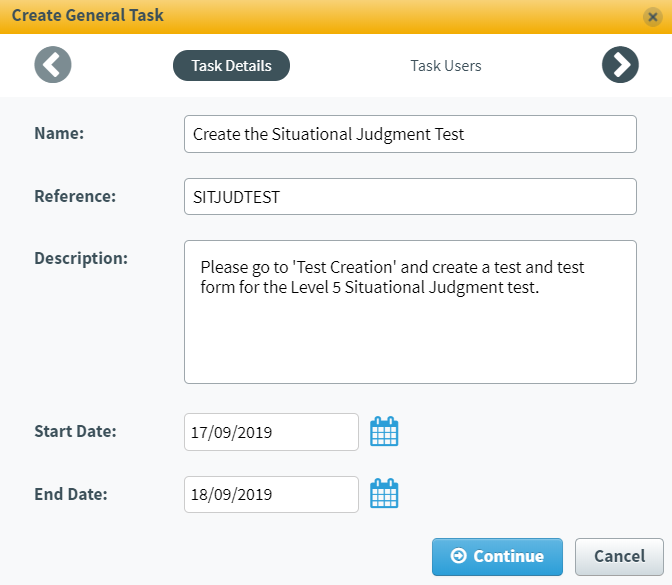Select the Start Date text box
Viewport: 672px width, 585px height.
271,432
